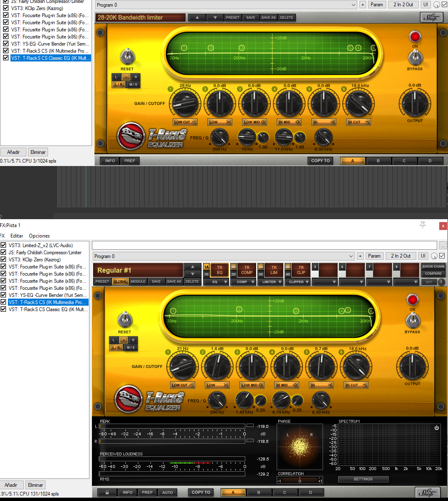This screenshot has height=501, width=448.
Task: Click AUTO button in lower window
Action: tap(167, 492)
